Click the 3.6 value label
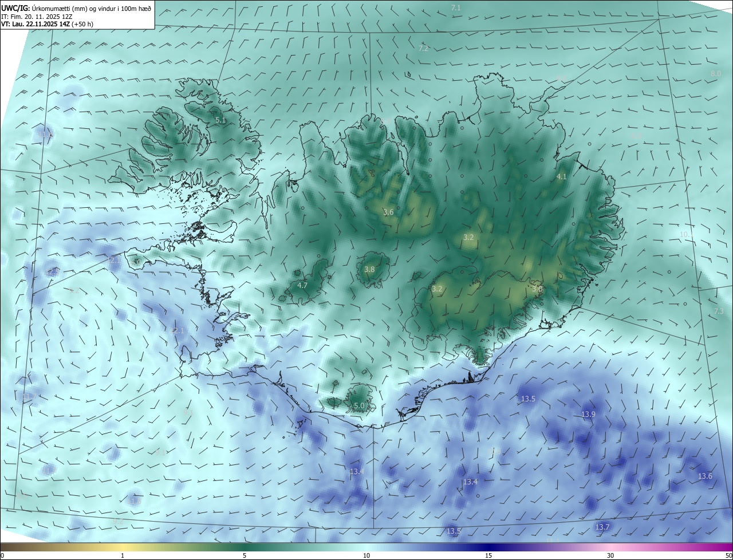The height and width of the screenshot is (560, 733). tap(388, 212)
